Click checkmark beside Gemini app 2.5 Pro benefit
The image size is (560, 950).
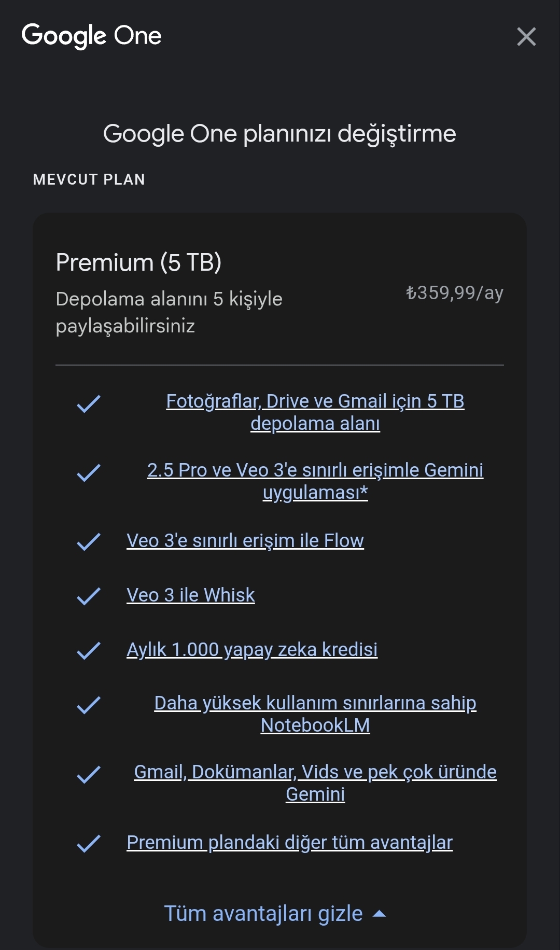point(89,473)
